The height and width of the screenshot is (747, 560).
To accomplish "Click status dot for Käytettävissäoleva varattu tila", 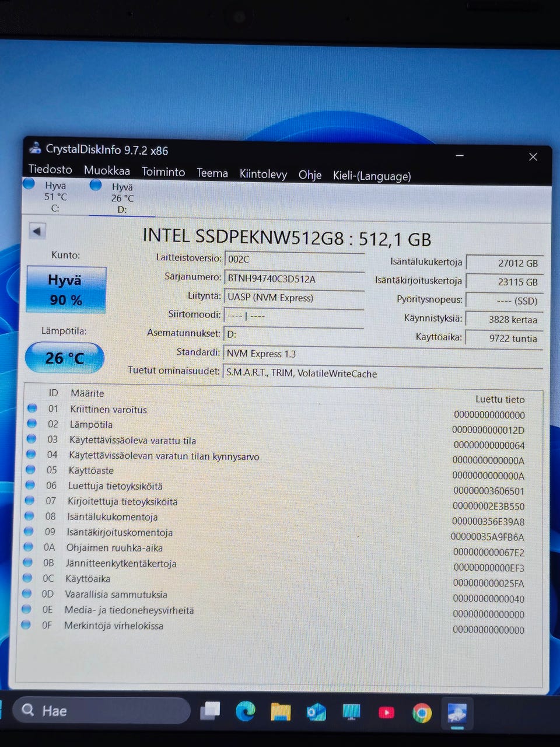I will pos(32,438).
